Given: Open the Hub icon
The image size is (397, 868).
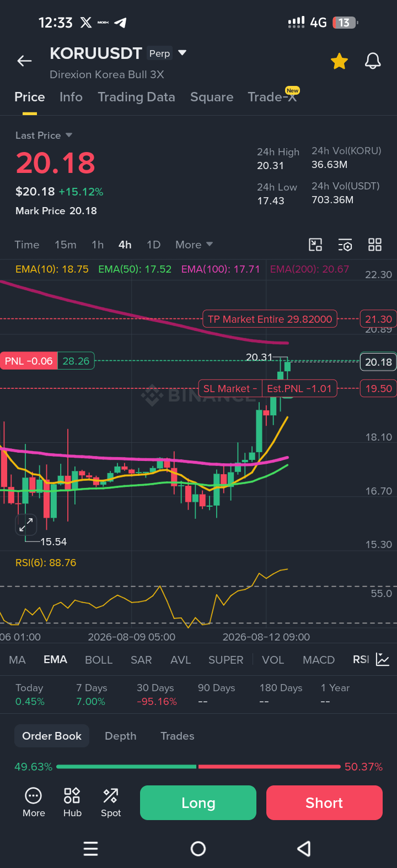Looking at the screenshot, I should pos(72,802).
